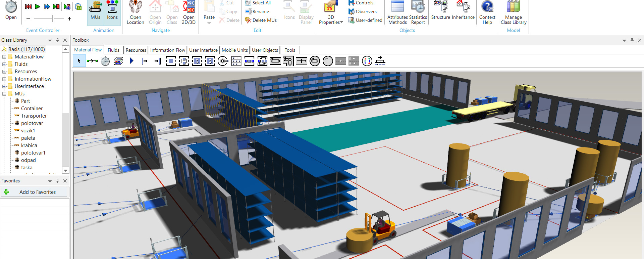The width and height of the screenshot is (644, 259).
Task: Select the Sorter toolbox icon
Action: pos(262,61)
